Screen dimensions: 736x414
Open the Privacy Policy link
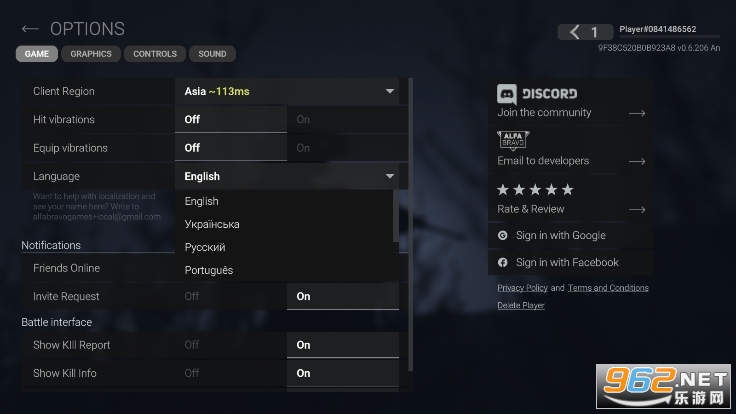click(x=522, y=288)
